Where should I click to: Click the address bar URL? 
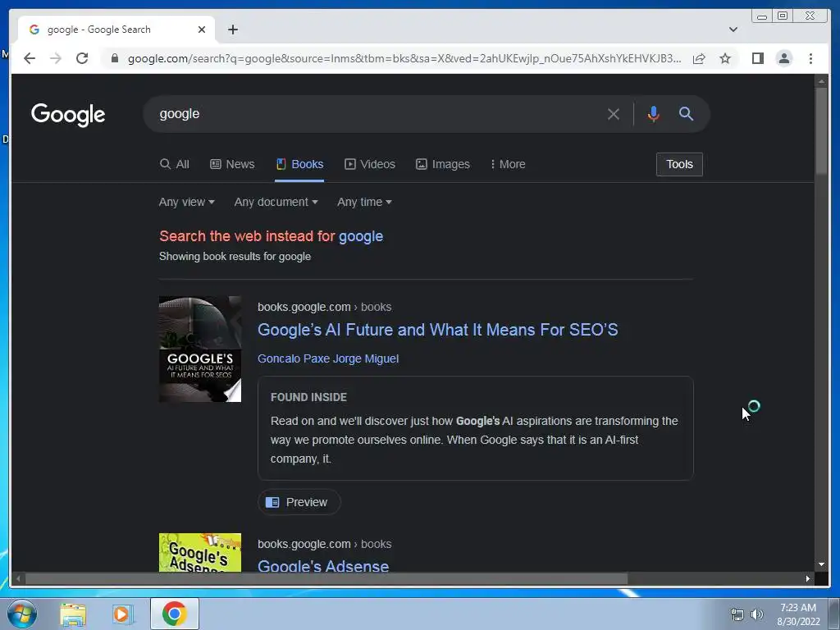(x=404, y=58)
